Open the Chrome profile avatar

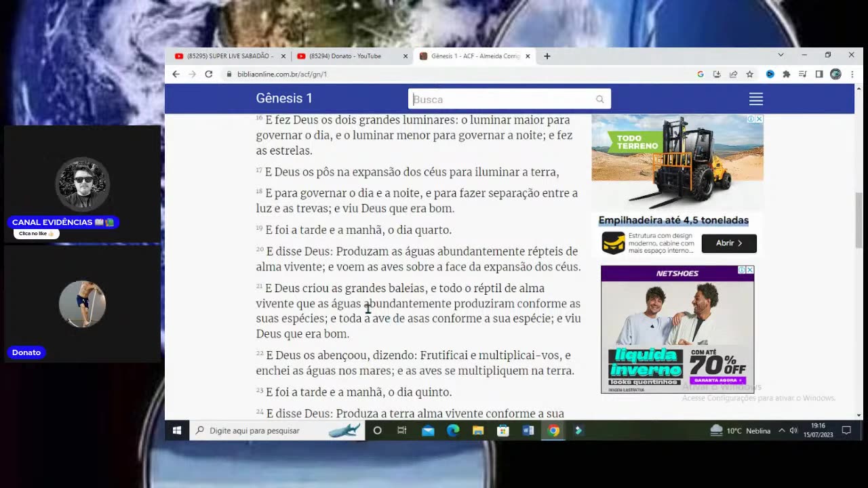pos(835,74)
